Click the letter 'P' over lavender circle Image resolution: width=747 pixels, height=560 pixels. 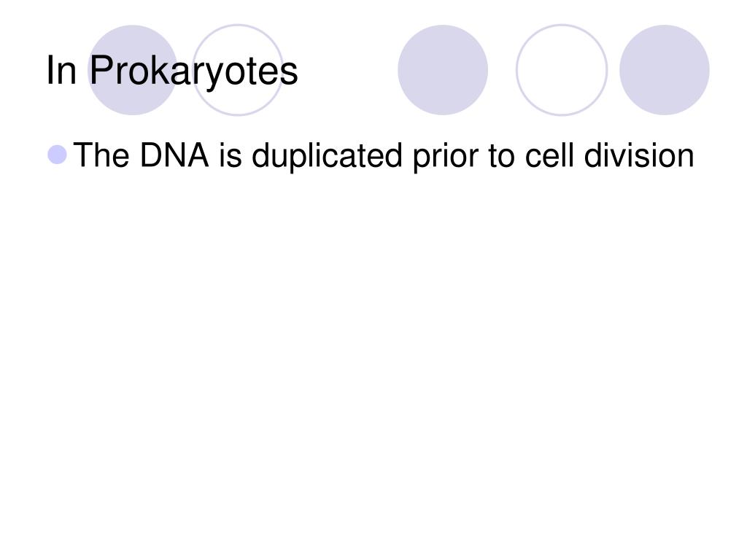102,70
